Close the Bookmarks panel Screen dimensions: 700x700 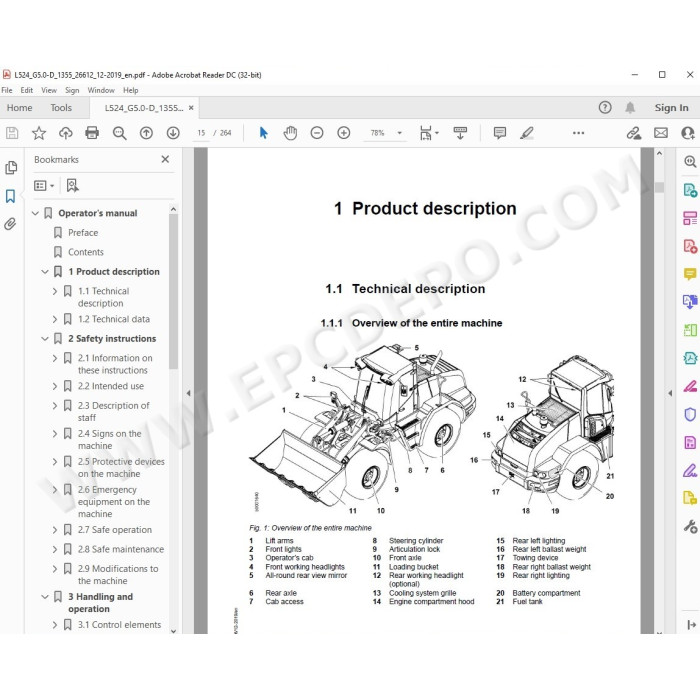coord(165,159)
